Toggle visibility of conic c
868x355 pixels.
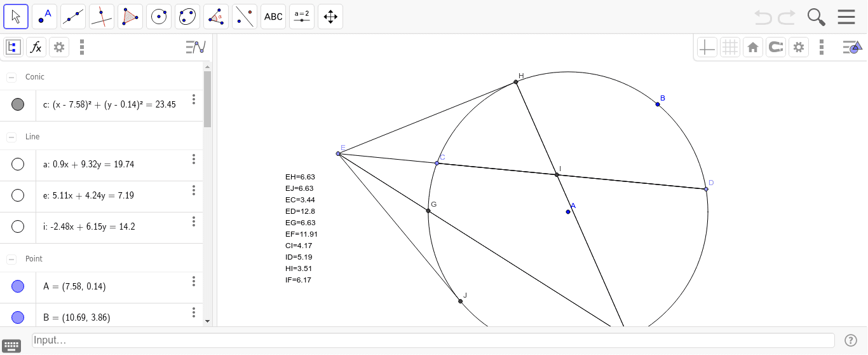[x=18, y=104]
